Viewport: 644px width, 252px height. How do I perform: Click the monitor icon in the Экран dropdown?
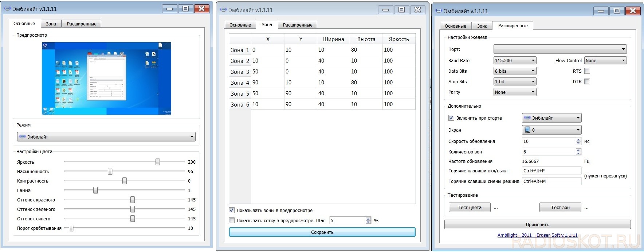point(527,130)
